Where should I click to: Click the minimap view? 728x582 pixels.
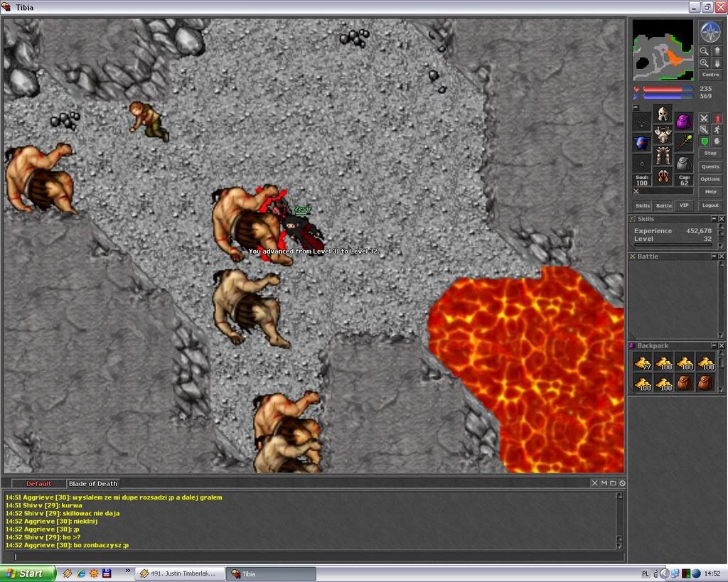point(663,50)
